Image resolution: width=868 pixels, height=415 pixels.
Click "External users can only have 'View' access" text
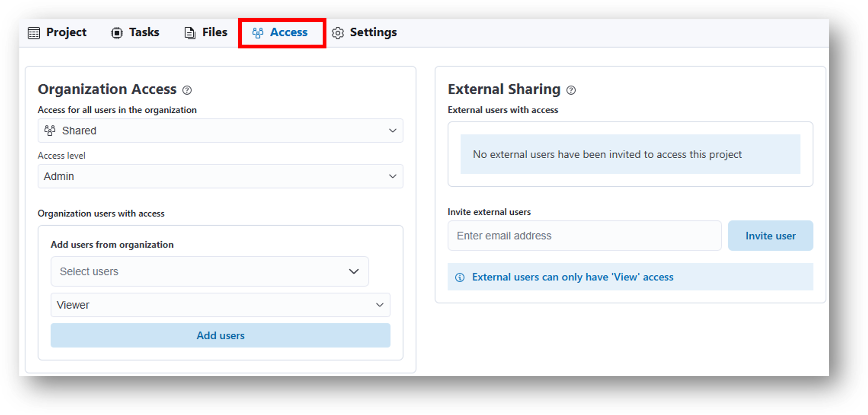pos(573,277)
